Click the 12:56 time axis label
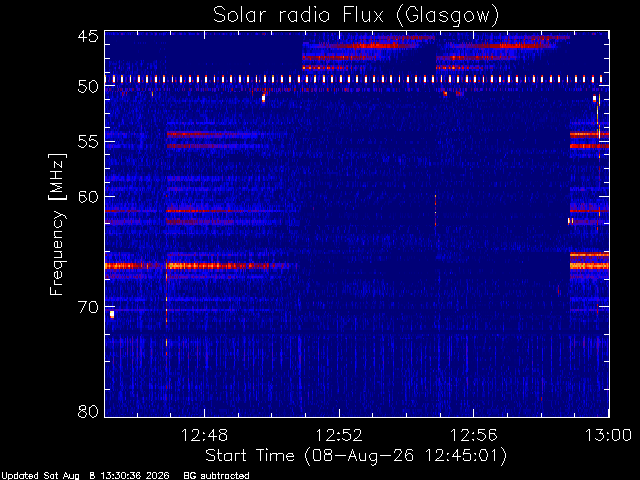Screen dimensions: 640x480 pyautogui.click(x=473, y=435)
